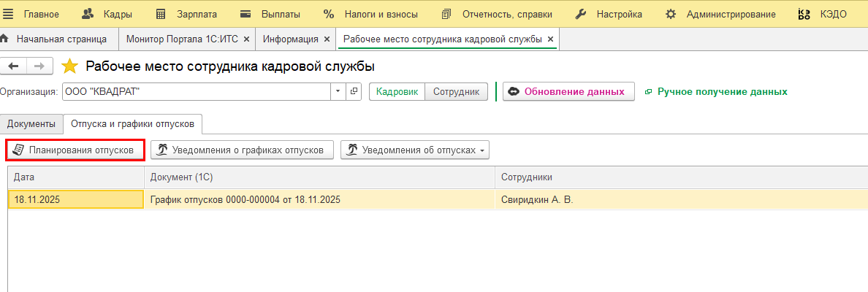Screen dimensions: 868x292
Task: Expand the organization dropdown list
Action: pyautogui.click(x=338, y=91)
